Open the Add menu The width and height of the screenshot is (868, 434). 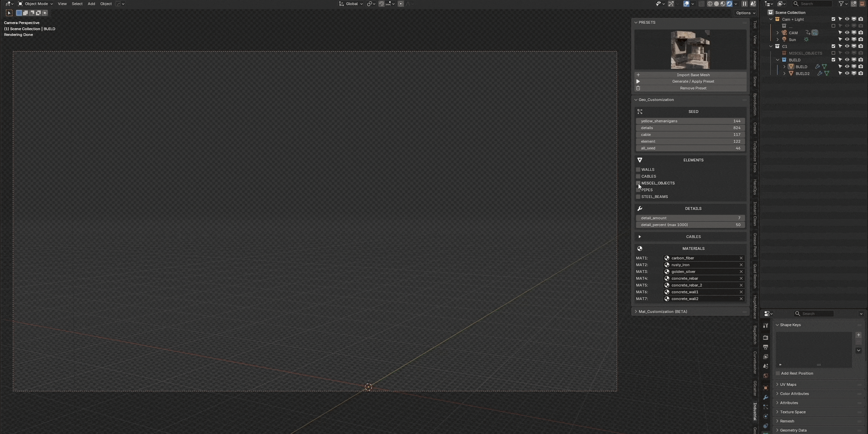tap(91, 4)
